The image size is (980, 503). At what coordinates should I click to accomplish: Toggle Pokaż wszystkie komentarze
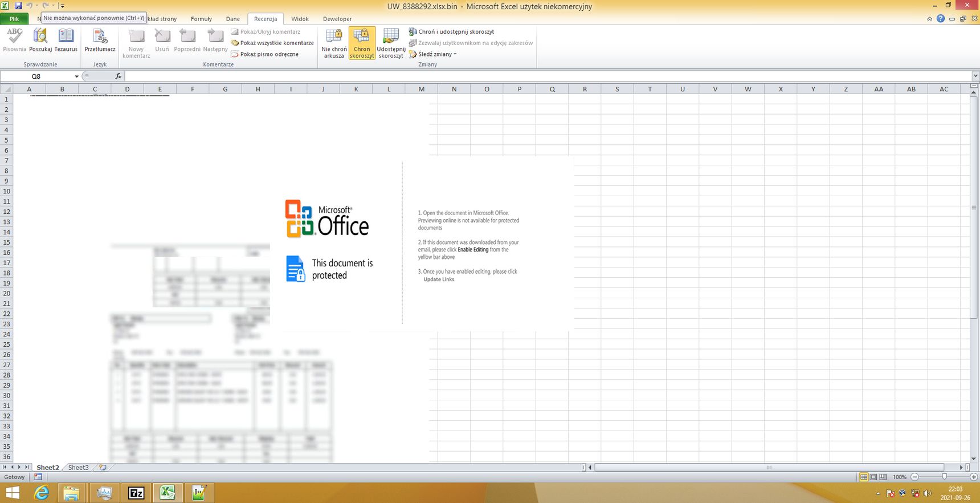tap(272, 43)
